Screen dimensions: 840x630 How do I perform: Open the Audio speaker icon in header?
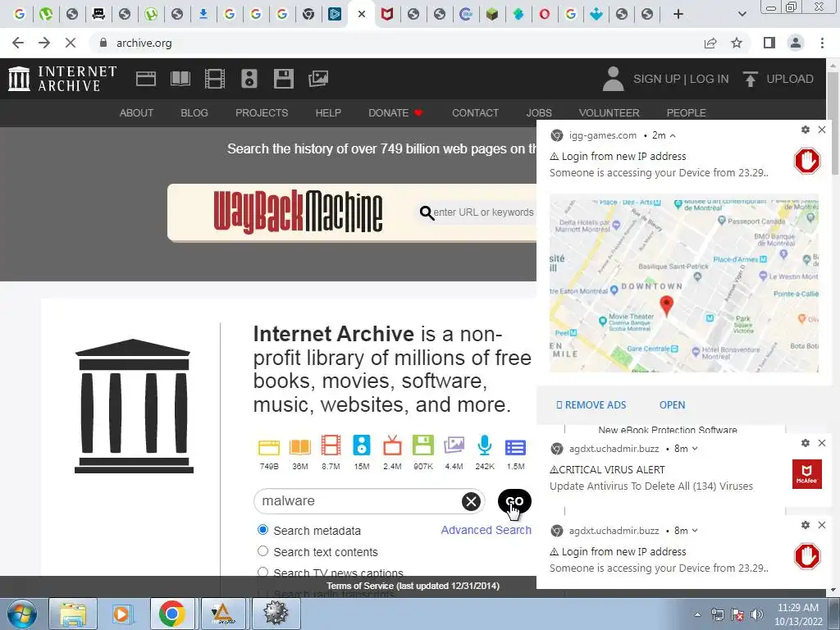coord(249,79)
